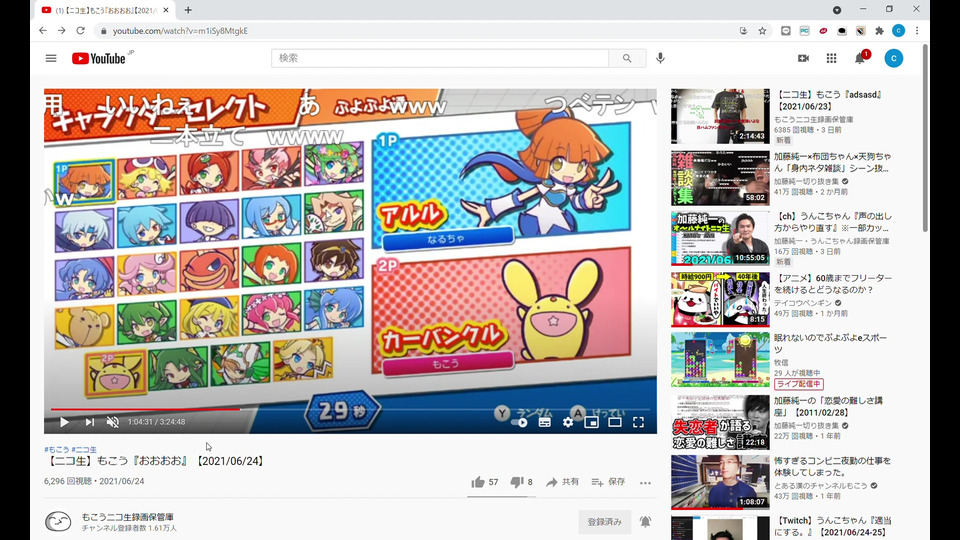Toggle subtitles in the player
This screenshot has height=540, width=960.
[x=544, y=422]
